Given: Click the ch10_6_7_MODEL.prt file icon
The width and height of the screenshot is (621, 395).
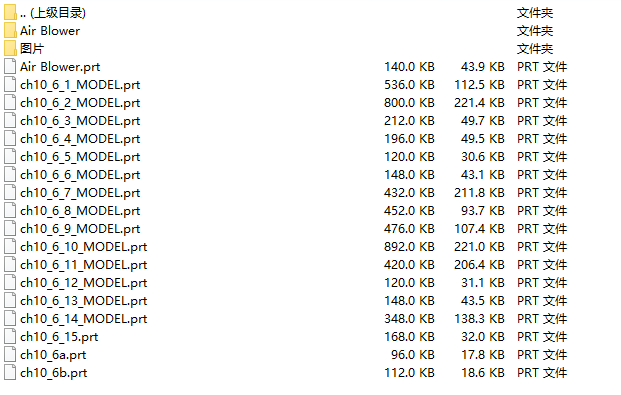Looking at the screenshot, I should point(10,193).
